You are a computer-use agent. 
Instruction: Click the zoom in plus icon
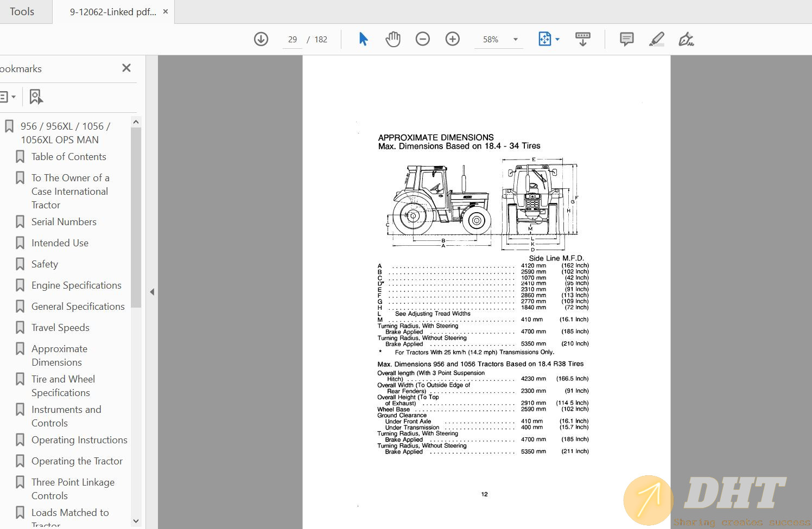[x=452, y=39]
